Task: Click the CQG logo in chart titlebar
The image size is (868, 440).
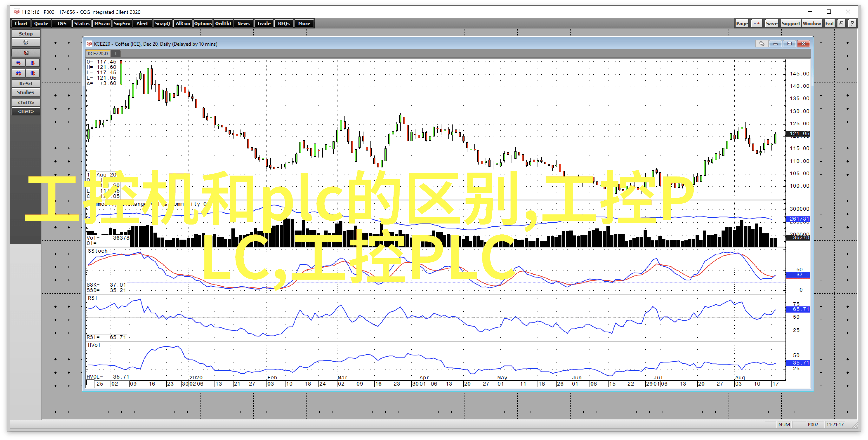Action: point(89,44)
